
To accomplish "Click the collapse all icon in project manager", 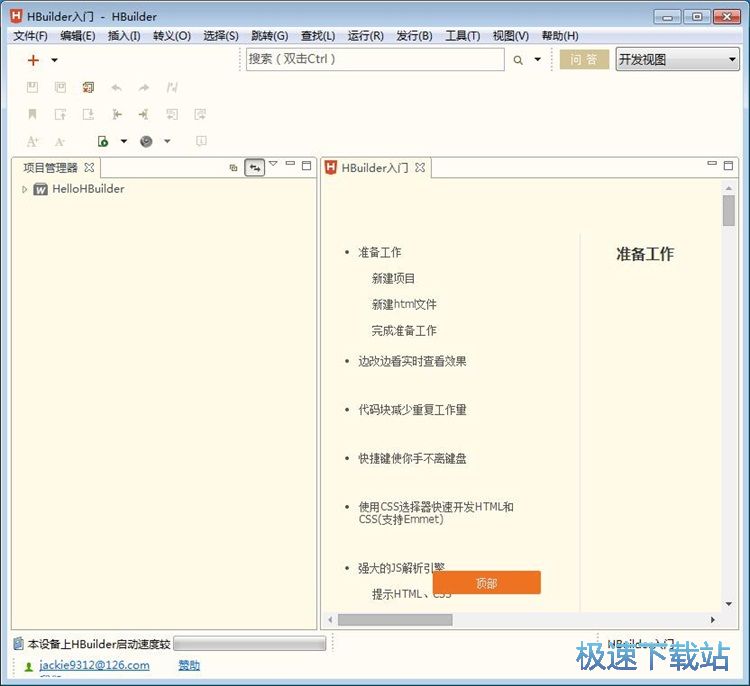I will (x=233, y=168).
